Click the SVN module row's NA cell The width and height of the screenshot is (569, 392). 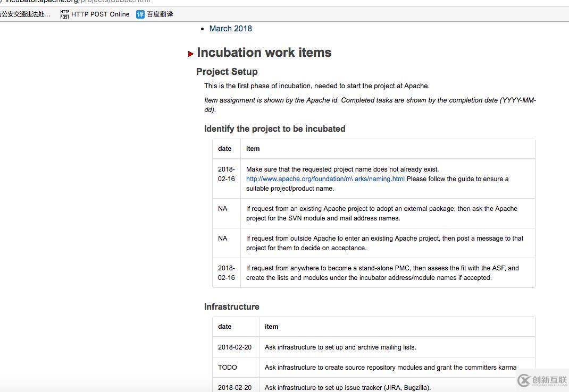[x=222, y=209]
